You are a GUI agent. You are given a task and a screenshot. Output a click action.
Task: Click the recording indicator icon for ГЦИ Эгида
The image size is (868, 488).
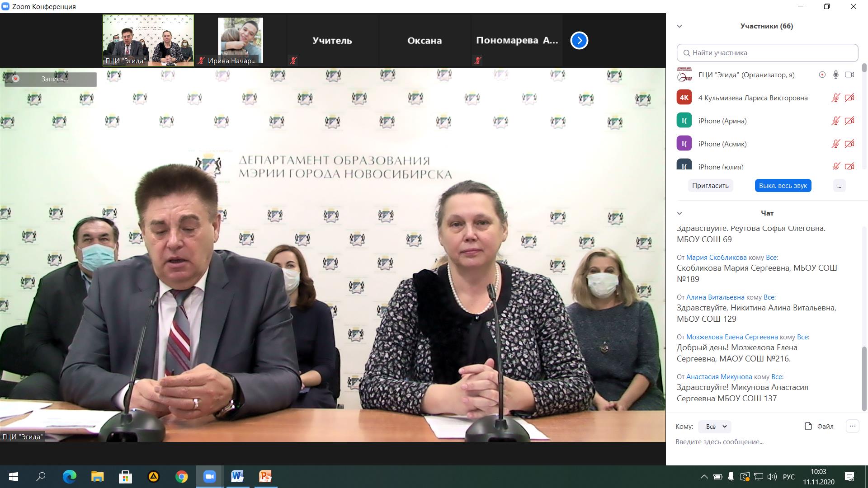[822, 75]
